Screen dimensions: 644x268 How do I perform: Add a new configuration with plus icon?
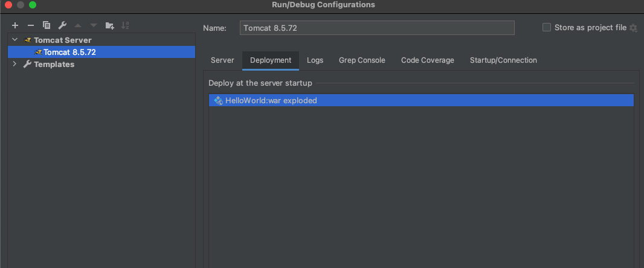pyautogui.click(x=15, y=25)
